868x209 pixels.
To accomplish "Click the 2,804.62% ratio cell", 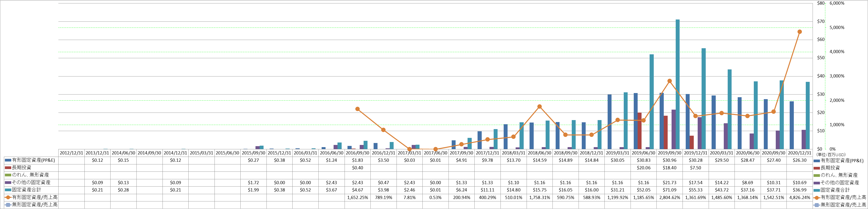I will 670,197.
